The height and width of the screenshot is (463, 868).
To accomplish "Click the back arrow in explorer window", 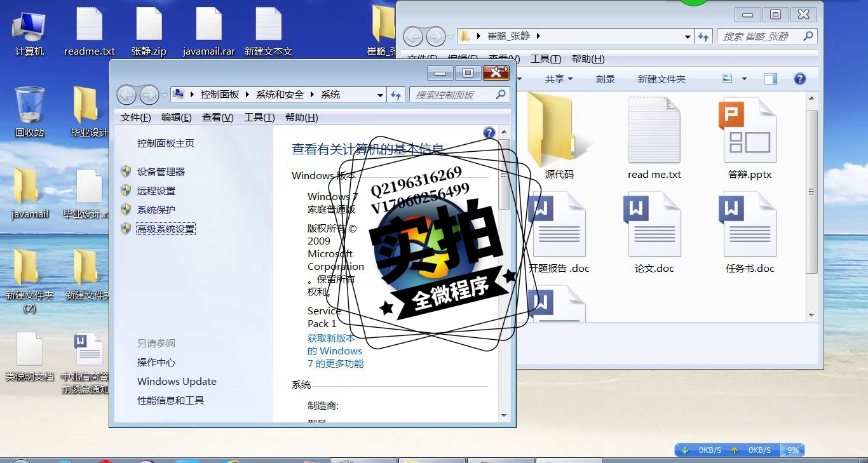I will tap(413, 36).
